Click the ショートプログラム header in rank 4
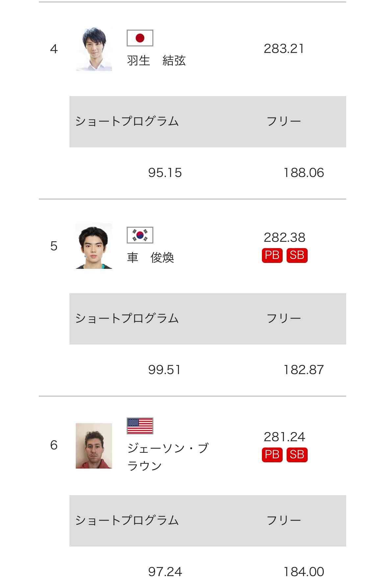Image resolution: width=385 pixels, height=588 pixels. click(x=127, y=121)
